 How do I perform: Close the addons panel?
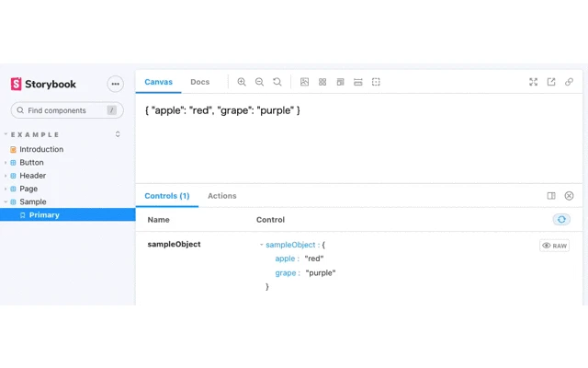point(569,196)
